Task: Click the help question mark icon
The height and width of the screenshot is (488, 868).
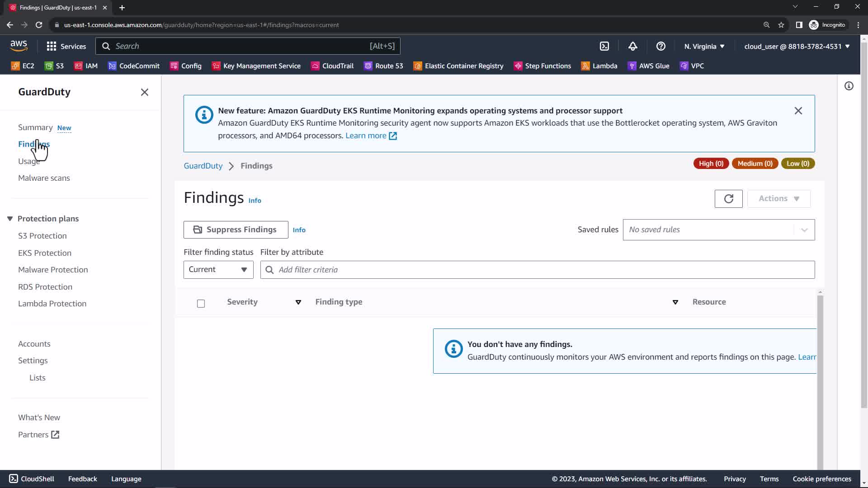Action: (660, 46)
